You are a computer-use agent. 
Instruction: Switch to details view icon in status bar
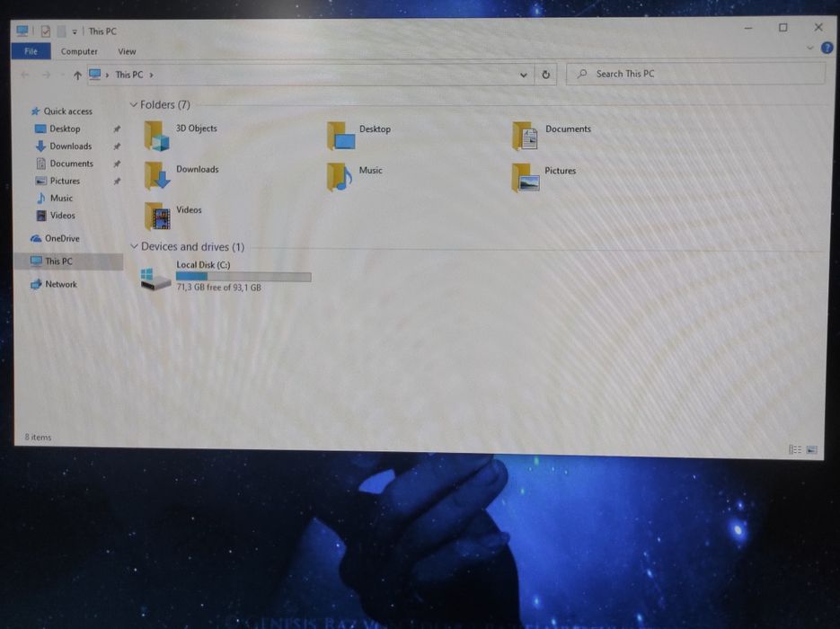pyautogui.click(x=795, y=449)
